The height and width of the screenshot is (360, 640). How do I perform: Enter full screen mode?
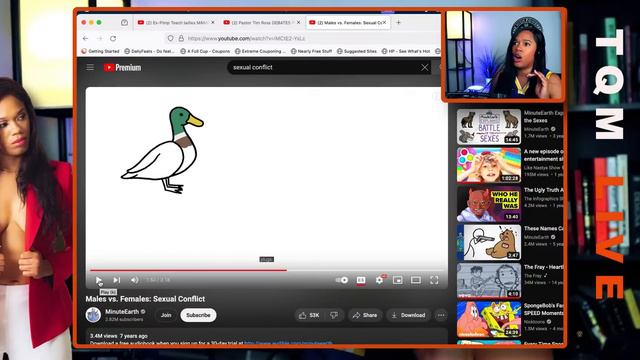[434, 280]
